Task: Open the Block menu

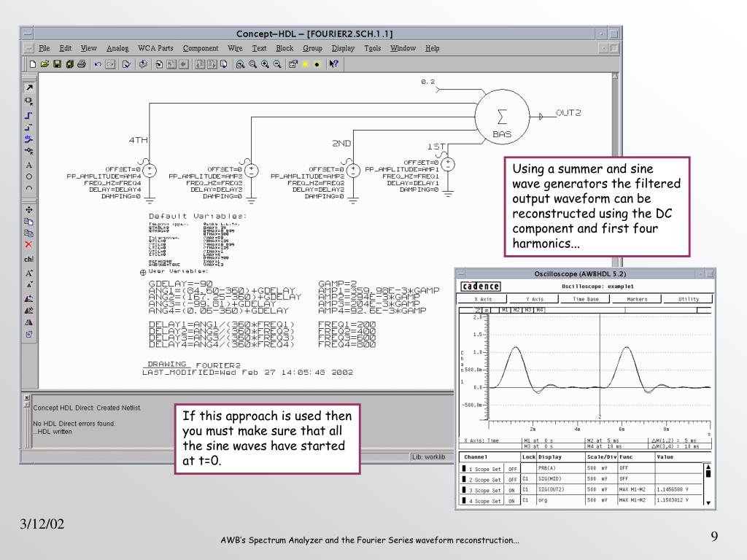Action: point(285,48)
